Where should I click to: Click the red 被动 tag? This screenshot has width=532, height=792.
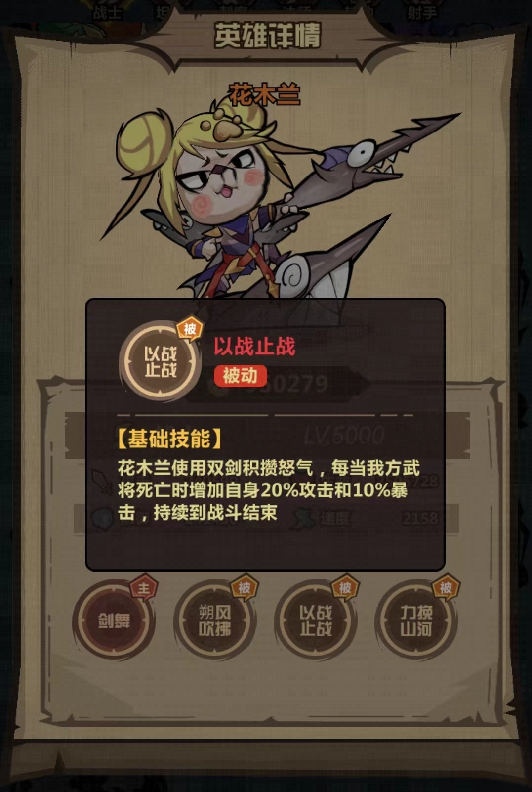(x=240, y=376)
